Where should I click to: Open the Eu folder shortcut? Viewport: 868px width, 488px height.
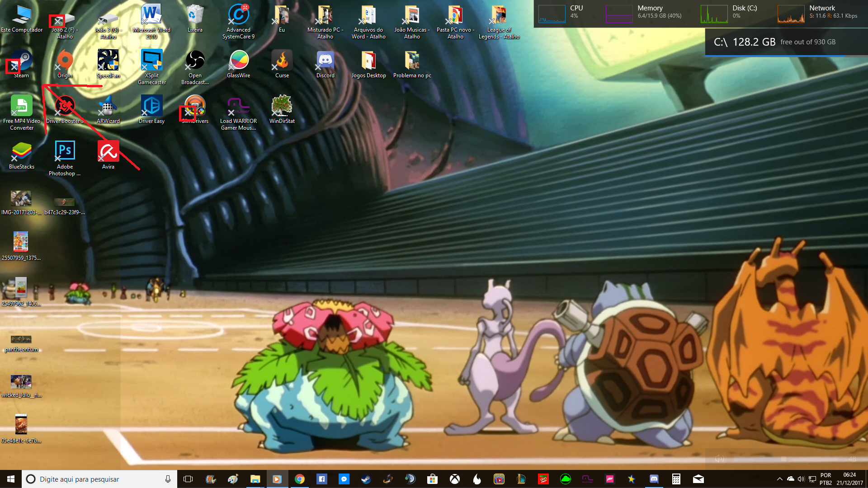[x=282, y=19]
